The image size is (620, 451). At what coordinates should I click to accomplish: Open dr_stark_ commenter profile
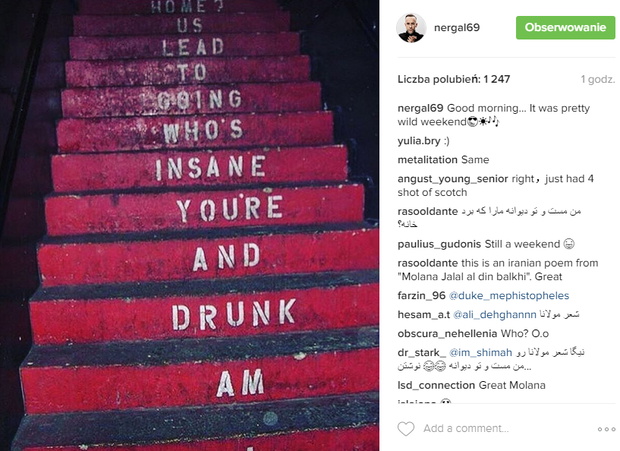[422, 353]
